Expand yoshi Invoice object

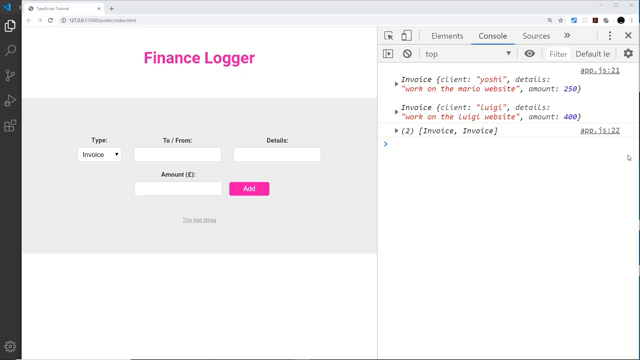point(396,84)
